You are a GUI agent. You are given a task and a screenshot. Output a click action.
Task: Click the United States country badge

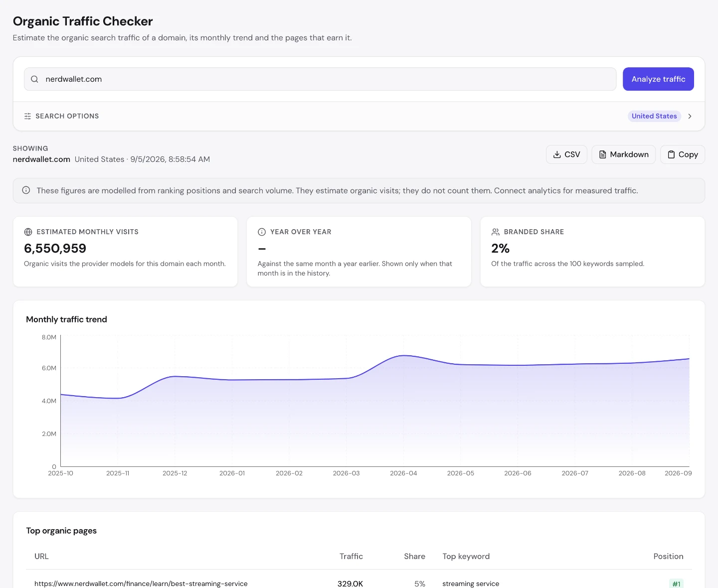654,116
